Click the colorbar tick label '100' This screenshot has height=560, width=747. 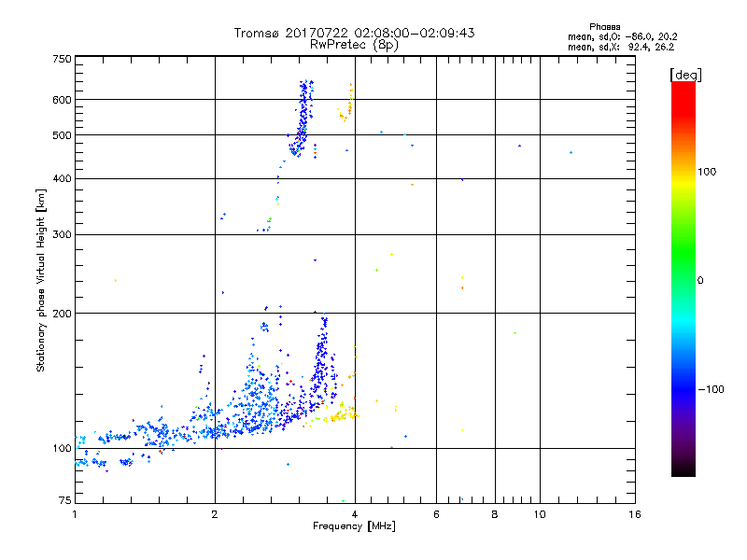pyautogui.click(x=707, y=172)
